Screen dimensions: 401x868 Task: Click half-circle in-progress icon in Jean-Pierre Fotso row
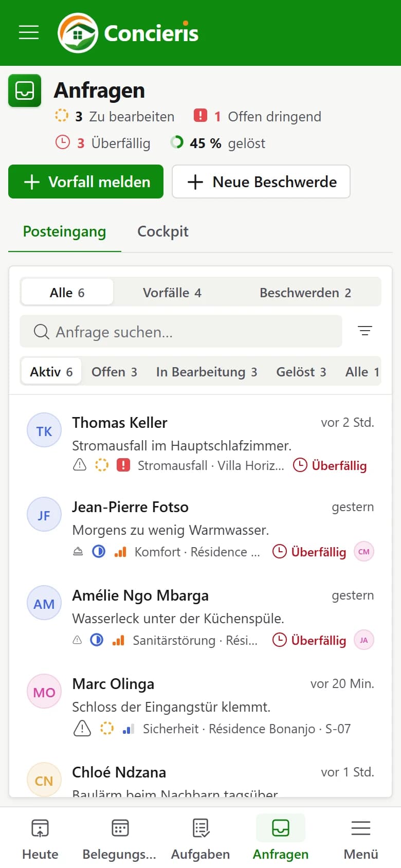pyautogui.click(x=99, y=551)
